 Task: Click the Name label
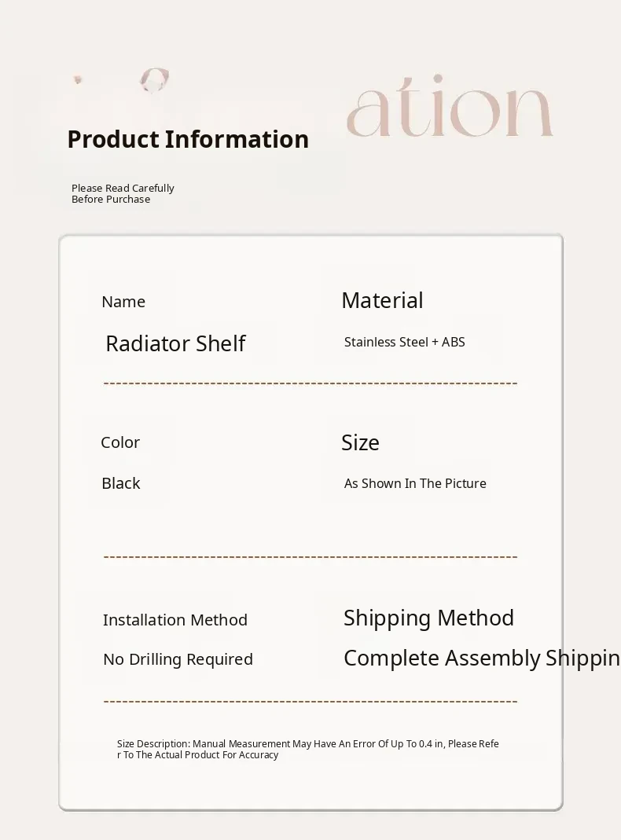point(123,302)
